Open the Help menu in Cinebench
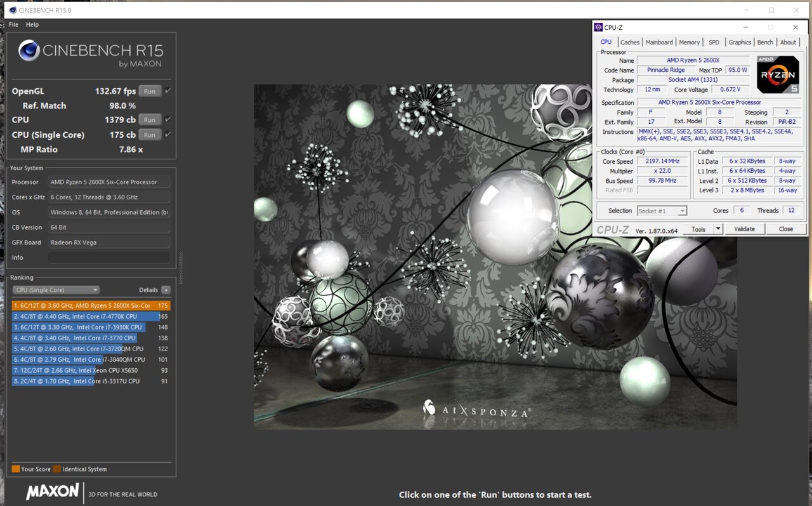This screenshot has width=812, height=506. click(32, 25)
